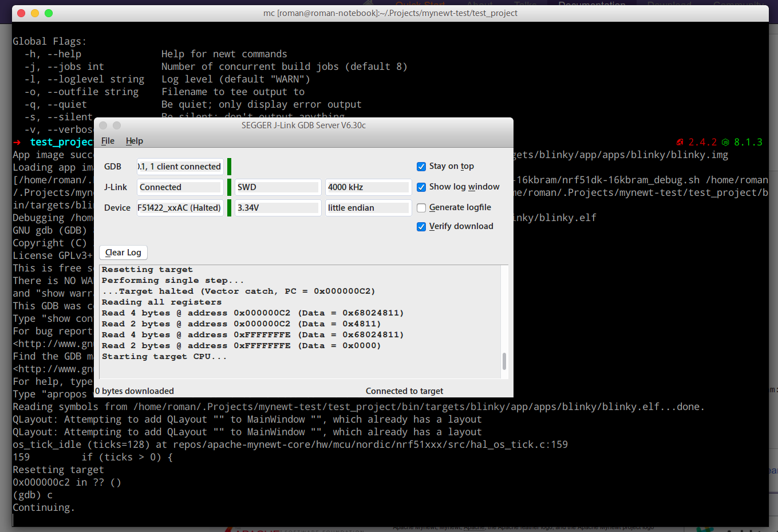Uncheck the Stay on top checkbox
Viewport: 778px width, 532px height.
click(421, 167)
